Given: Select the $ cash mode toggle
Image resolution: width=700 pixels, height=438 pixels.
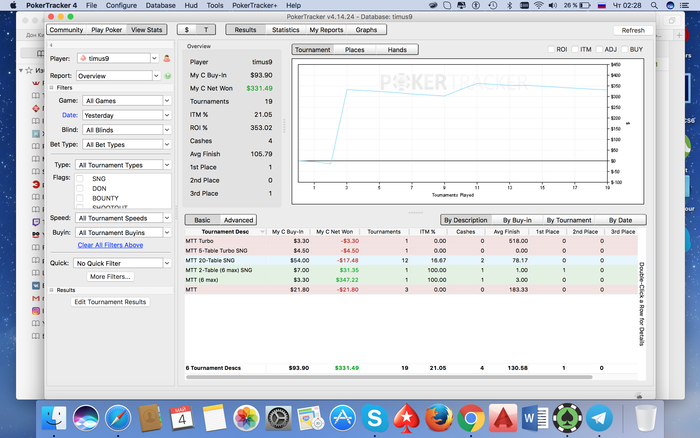Looking at the screenshot, I should tap(187, 30).
